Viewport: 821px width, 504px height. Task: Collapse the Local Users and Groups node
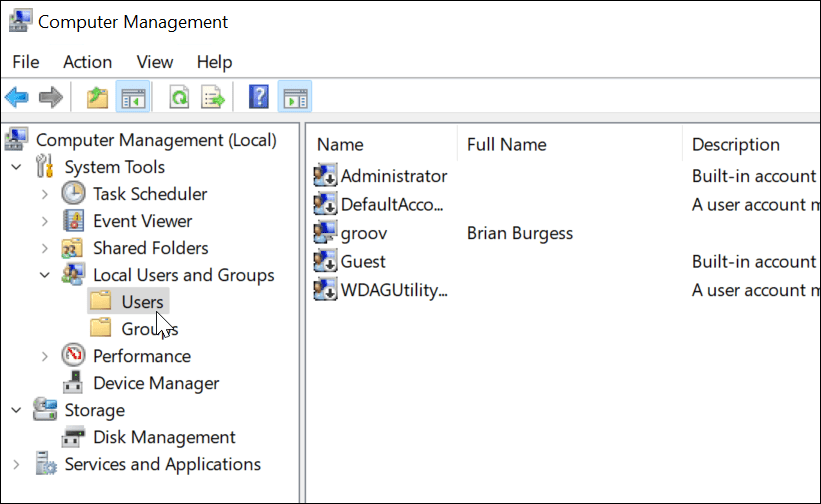click(44, 275)
